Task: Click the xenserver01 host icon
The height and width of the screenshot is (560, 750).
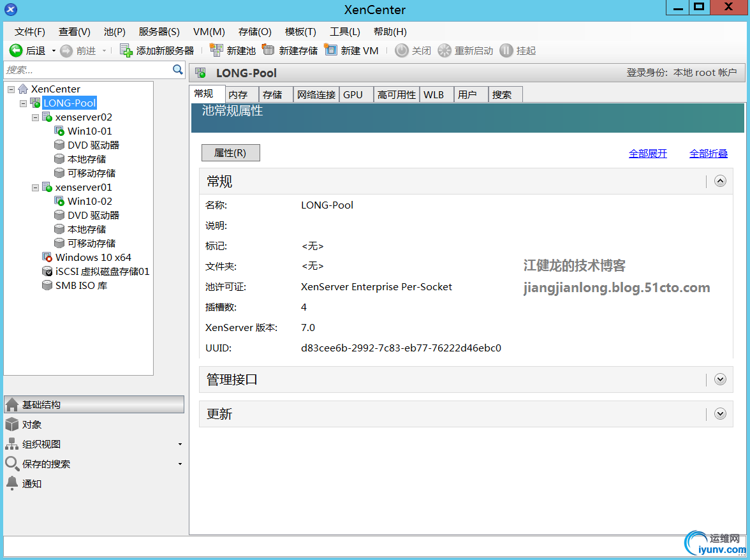Action: [47, 187]
